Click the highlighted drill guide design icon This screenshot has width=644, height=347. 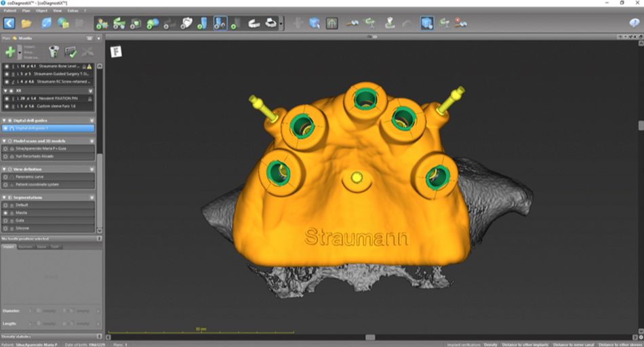coord(220,24)
